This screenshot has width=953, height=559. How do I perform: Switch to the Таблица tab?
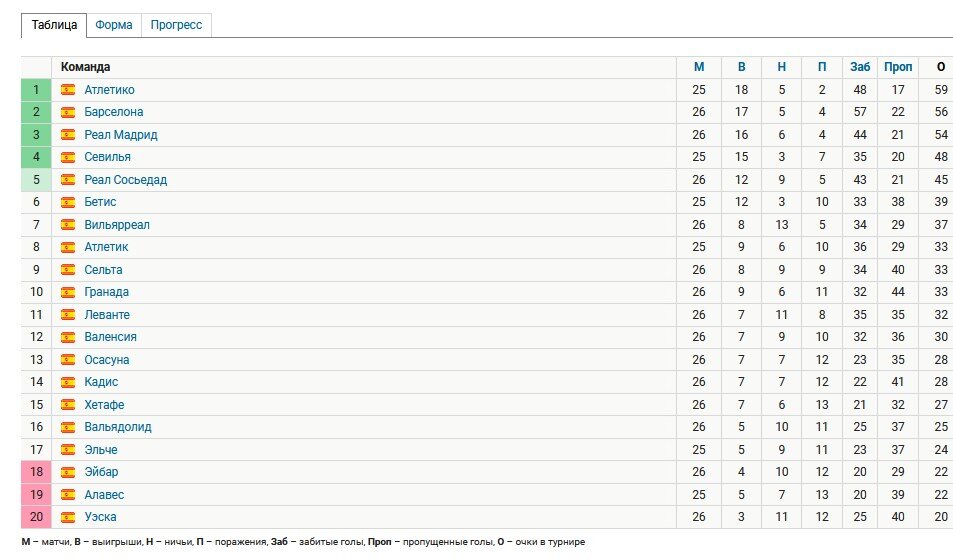[54, 25]
